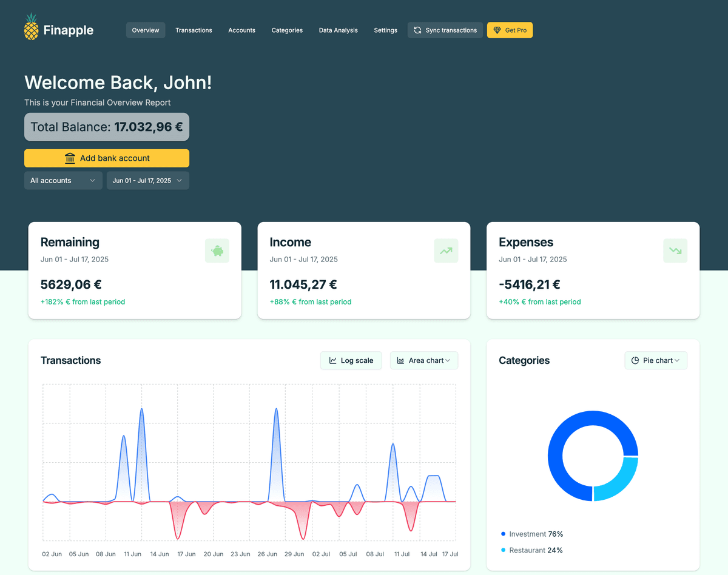Toggle the Investment legend entry

click(532, 534)
